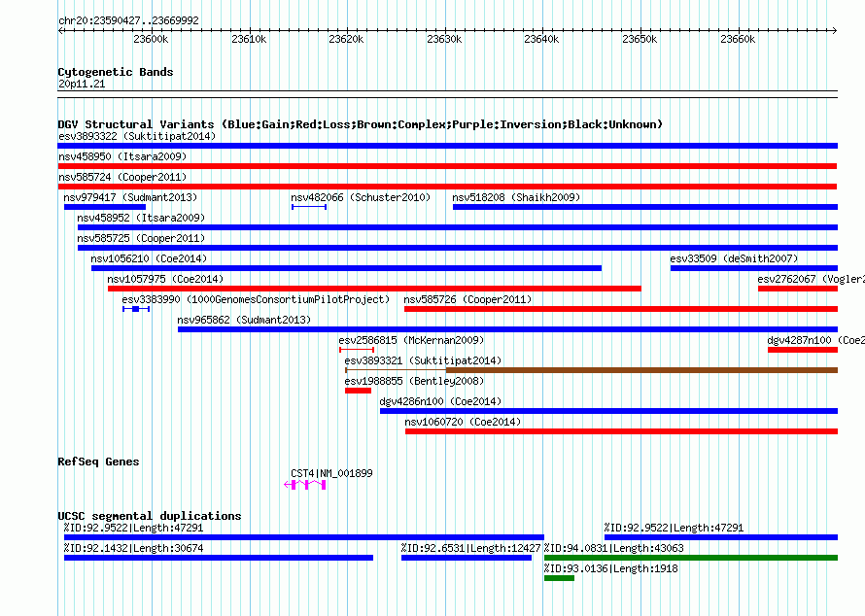Image resolution: width=865 pixels, height=616 pixels.
Task: Select the blue nsv482066 bracket glyph
Action: (x=309, y=207)
